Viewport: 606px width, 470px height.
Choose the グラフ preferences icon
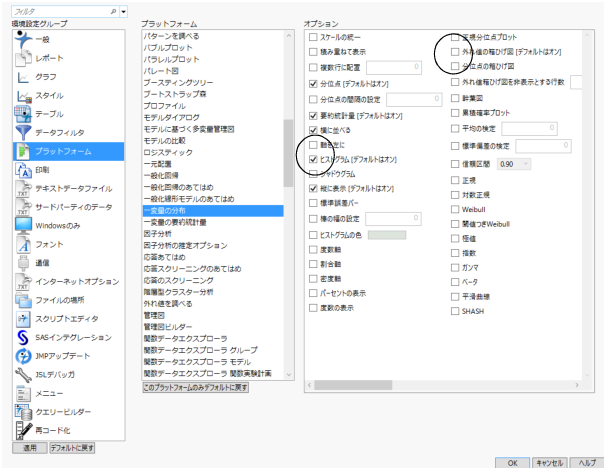[24, 77]
